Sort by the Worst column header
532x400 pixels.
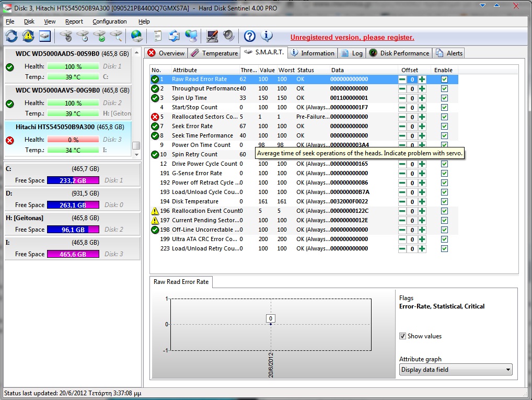coord(286,70)
